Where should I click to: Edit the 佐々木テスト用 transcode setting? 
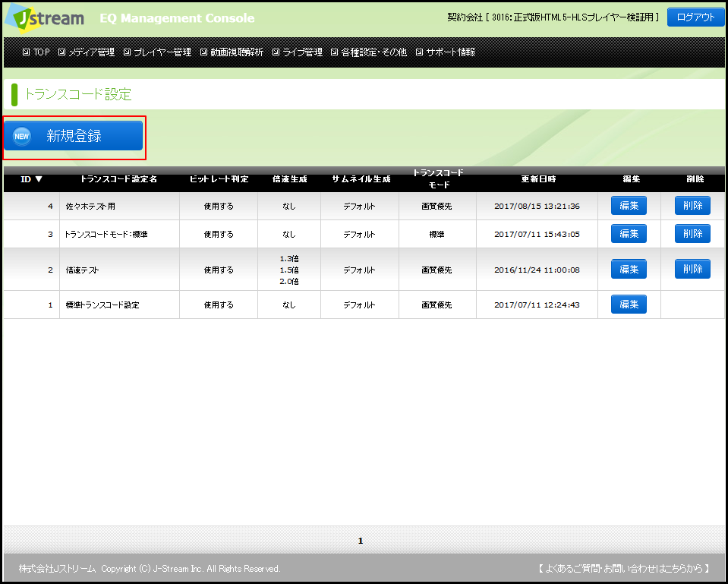[629, 206]
